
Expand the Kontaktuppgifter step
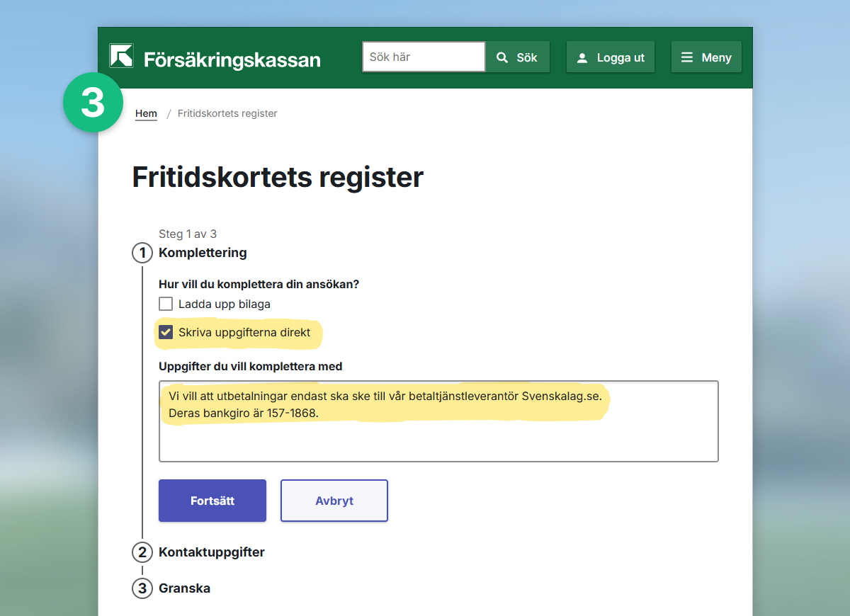tap(211, 552)
